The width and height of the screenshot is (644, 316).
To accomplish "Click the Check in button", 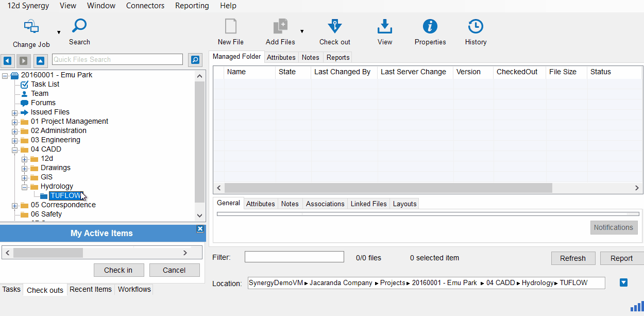I will tap(118, 270).
